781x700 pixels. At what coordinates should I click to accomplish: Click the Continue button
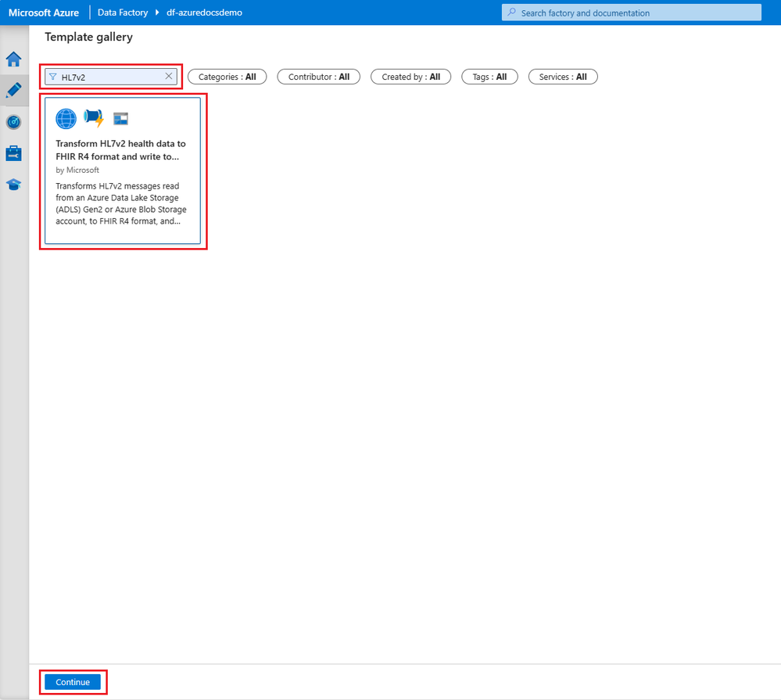pos(73,682)
